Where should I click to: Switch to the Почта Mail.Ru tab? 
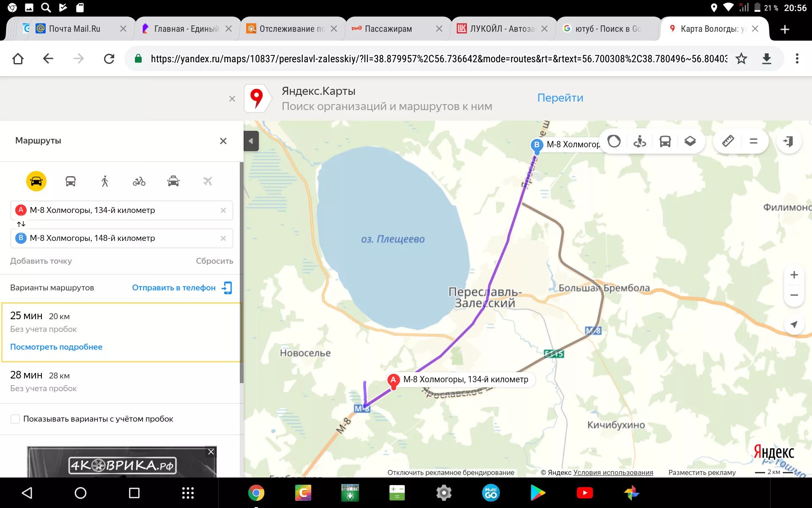(x=74, y=29)
